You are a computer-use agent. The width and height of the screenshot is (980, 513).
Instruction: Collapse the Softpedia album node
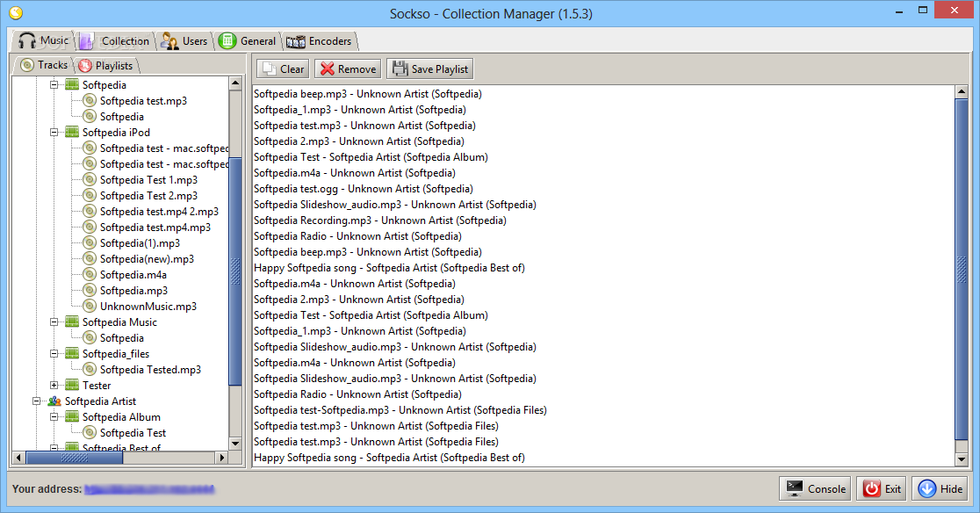point(54,85)
